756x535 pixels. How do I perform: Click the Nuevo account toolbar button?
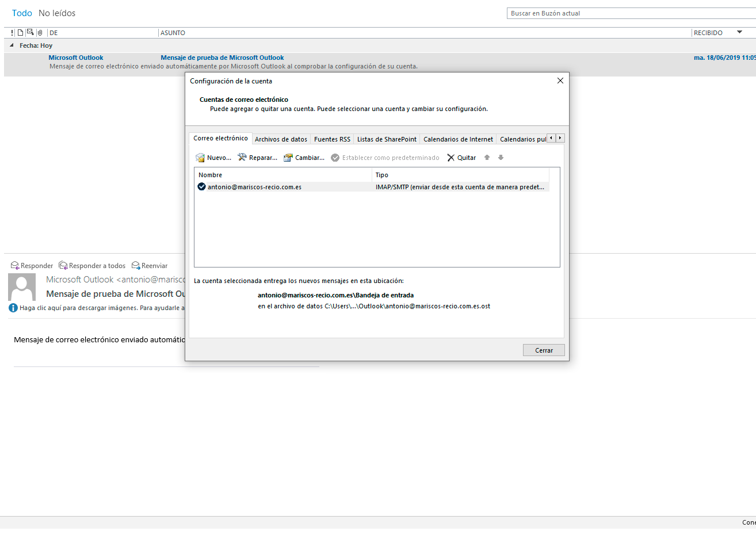coord(213,158)
